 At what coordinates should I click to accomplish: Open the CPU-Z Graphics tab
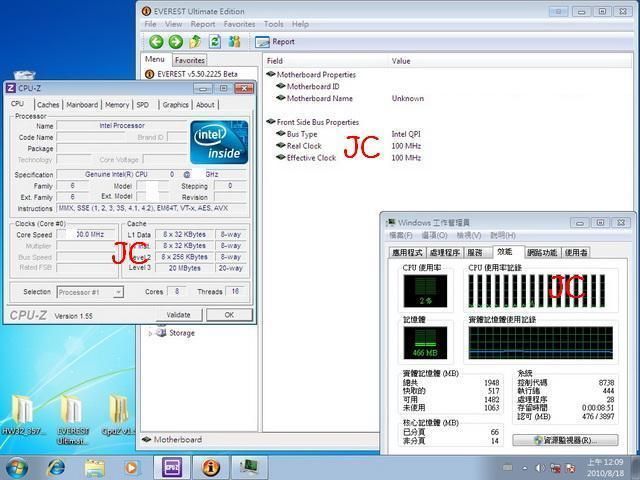pyautogui.click(x=176, y=105)
